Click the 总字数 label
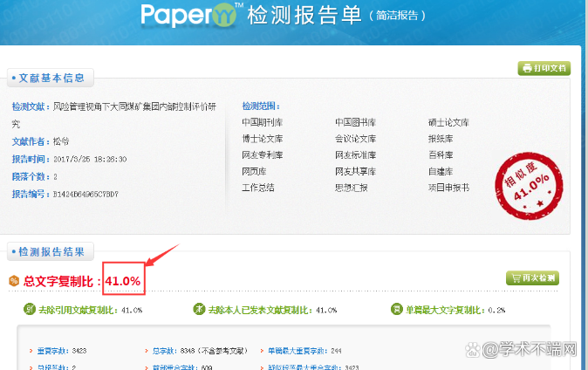The width and height of the screenshot is (588, 370). pos(165,351)
